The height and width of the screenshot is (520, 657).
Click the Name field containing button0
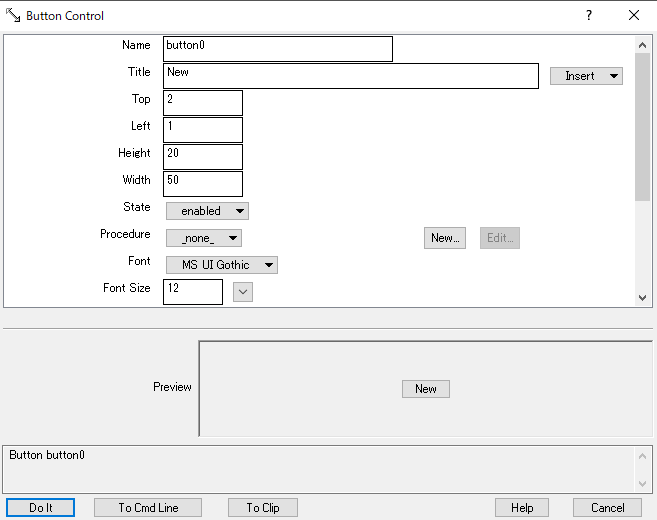pos(277,49)
